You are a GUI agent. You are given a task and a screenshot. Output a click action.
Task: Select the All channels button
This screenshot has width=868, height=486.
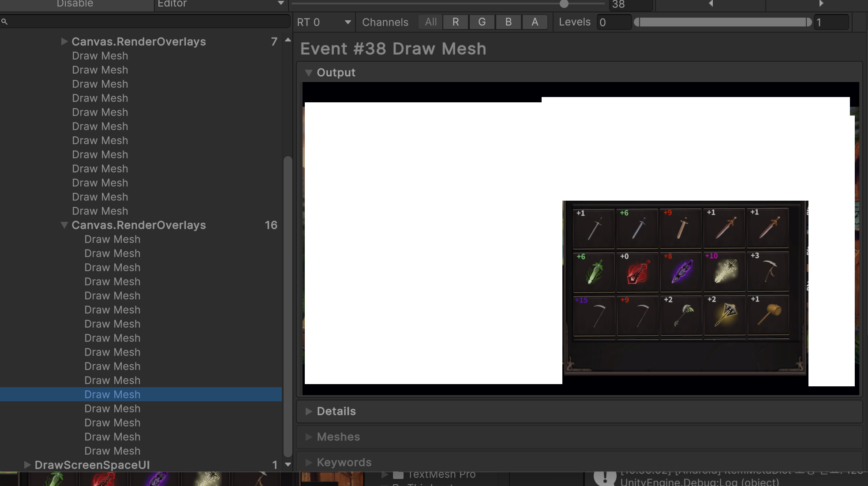point(430,22)
